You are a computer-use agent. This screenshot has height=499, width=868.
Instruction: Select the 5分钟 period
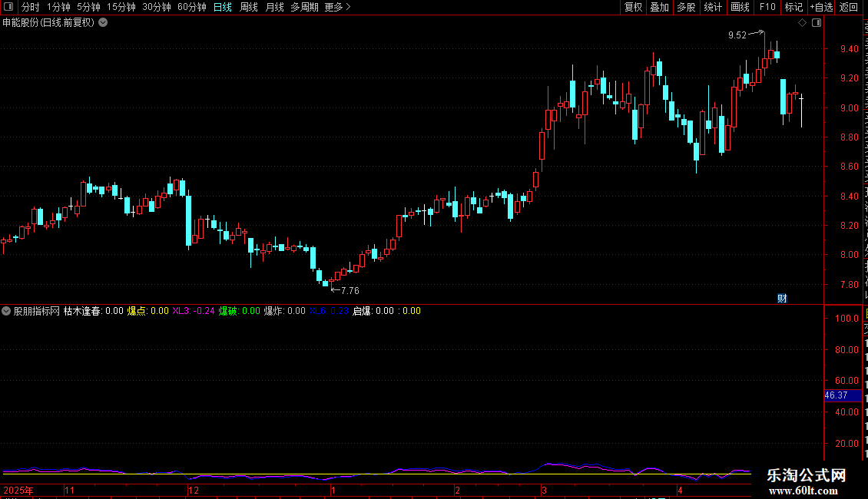coord(88,7)
